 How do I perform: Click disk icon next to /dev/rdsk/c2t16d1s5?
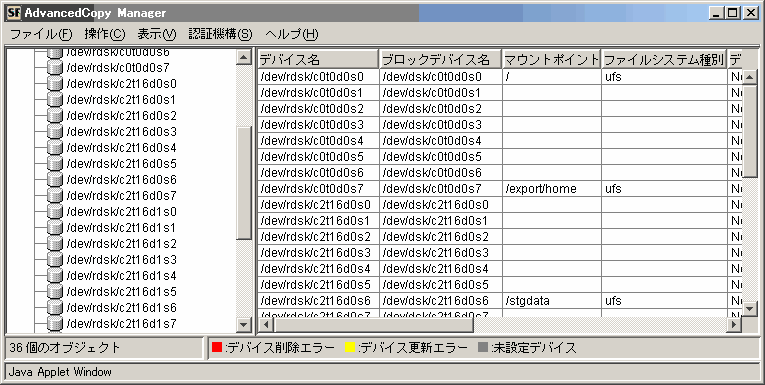55,291
